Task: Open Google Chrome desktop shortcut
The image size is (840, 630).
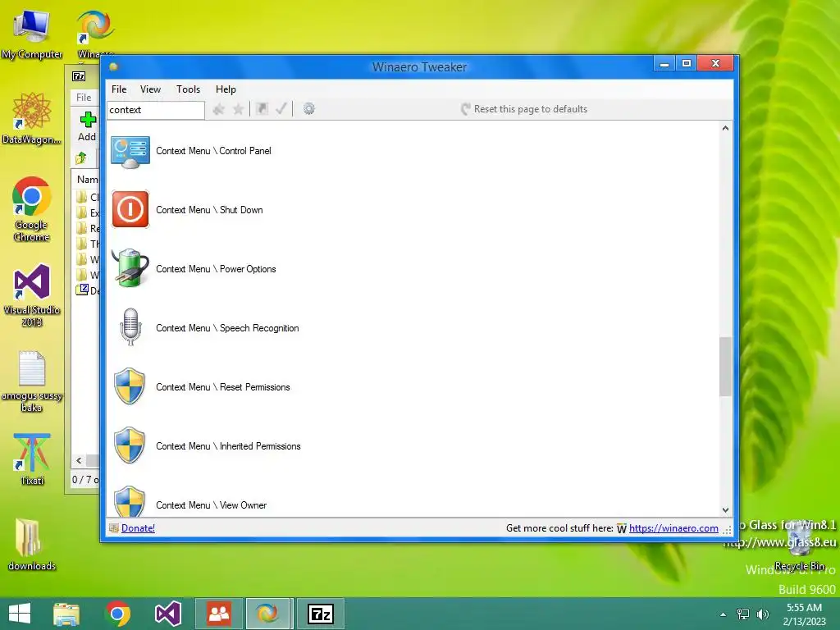Action: [32, 209]
